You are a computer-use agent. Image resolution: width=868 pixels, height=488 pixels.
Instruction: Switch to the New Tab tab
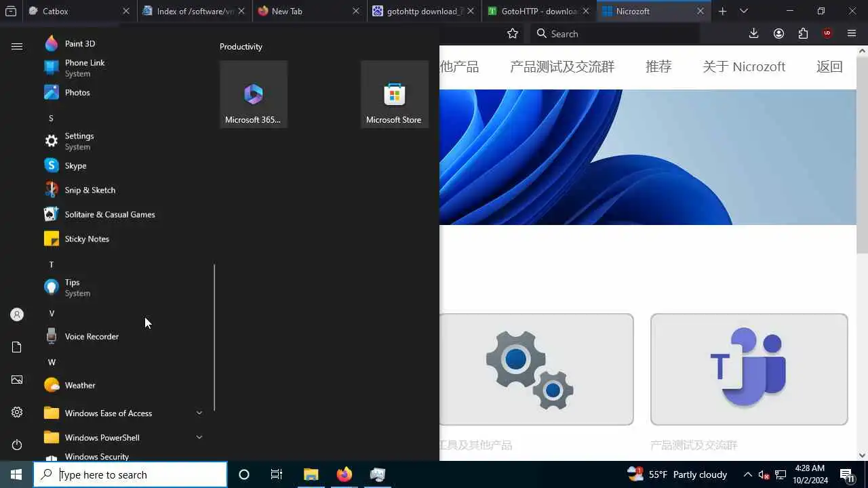tap(309, 12)
